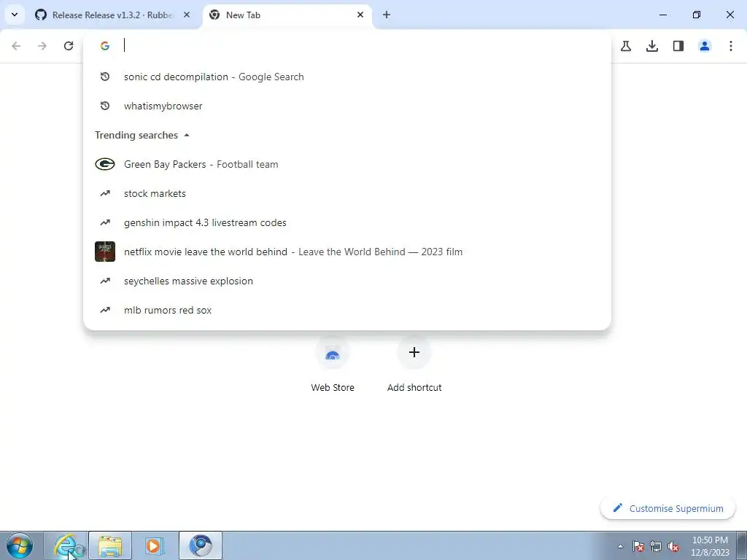Screen dimensions: 747x560
Task: Click the muted volume tray icon
Action: click(673, 546)
